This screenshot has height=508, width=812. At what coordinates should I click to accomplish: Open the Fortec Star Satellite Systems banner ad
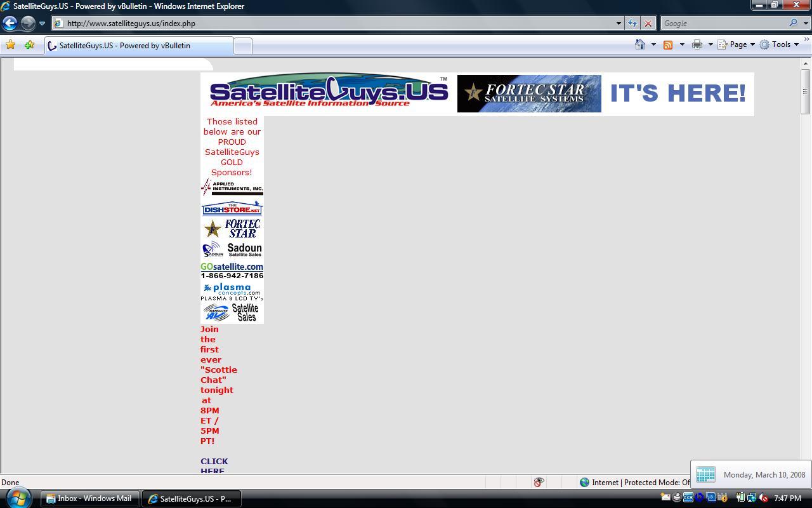point(529,93)
